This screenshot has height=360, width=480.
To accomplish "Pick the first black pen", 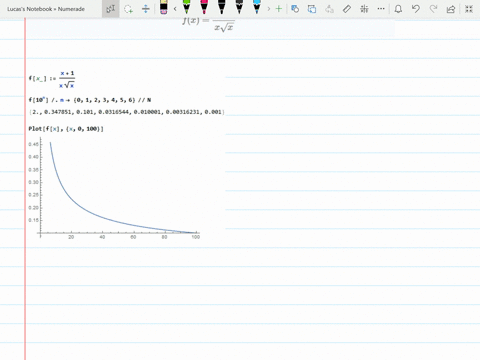I will point(222,7).
